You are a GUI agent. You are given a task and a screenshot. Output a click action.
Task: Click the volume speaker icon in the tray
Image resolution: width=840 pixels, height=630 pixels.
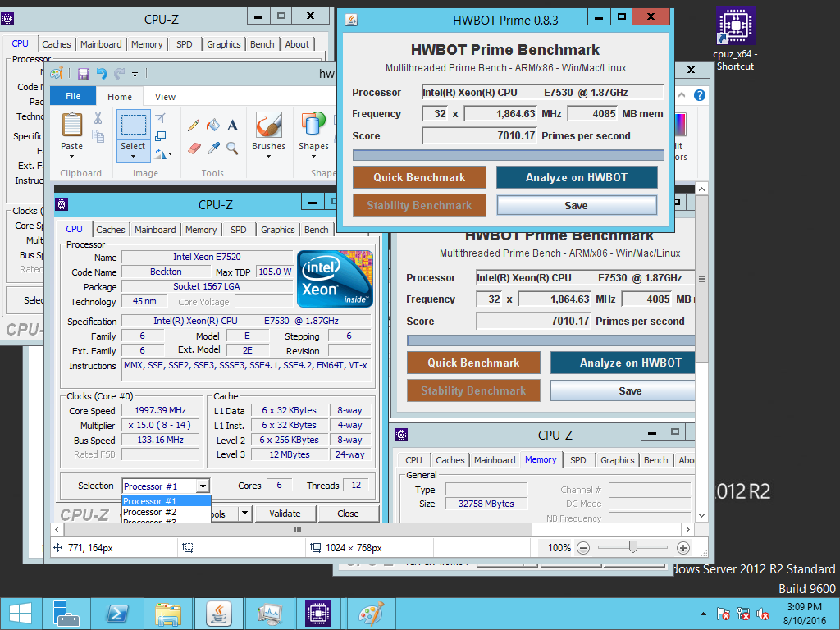pos(763,614)
